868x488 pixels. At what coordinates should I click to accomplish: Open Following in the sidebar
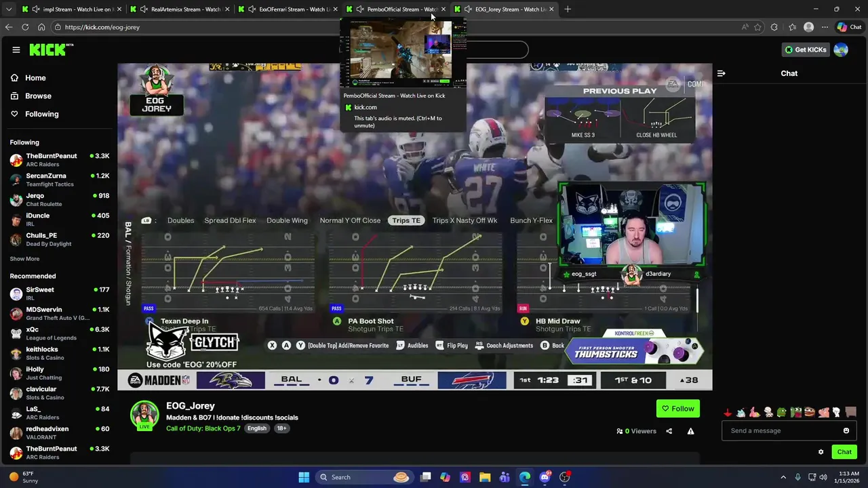coord(35,114)
